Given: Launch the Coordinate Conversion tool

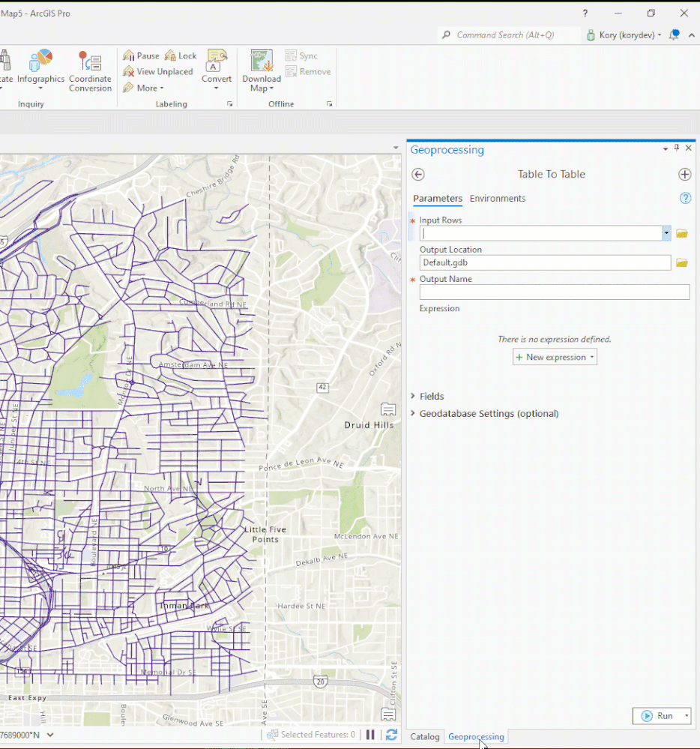Looking at the screenshot, I should [x=90, y=71].
